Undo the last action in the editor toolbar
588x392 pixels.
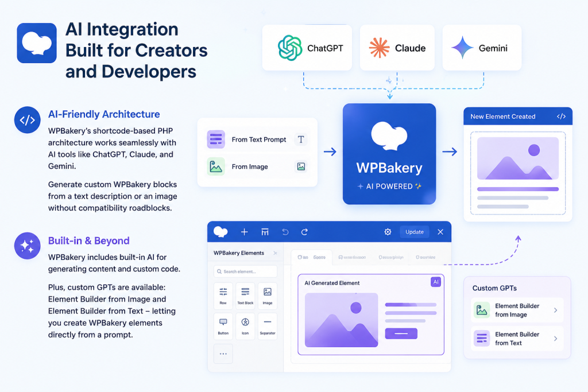pyautogui.click(x=285, y=232)
